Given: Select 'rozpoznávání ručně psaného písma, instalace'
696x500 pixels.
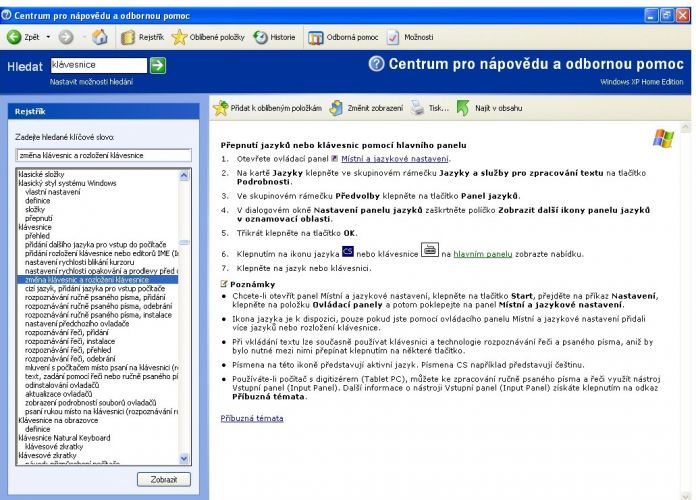Looking at the screenshot, I should (98, 315).
